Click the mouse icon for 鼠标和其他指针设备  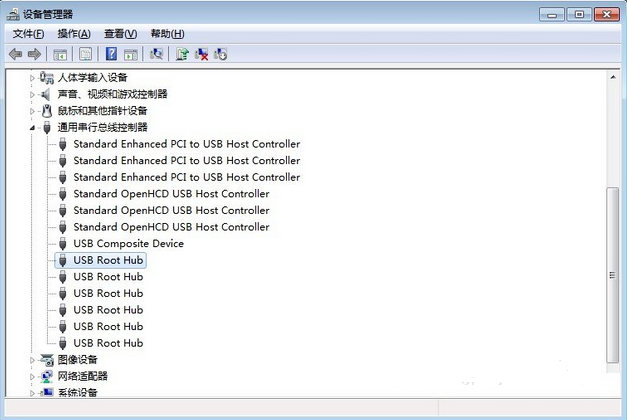47,111
